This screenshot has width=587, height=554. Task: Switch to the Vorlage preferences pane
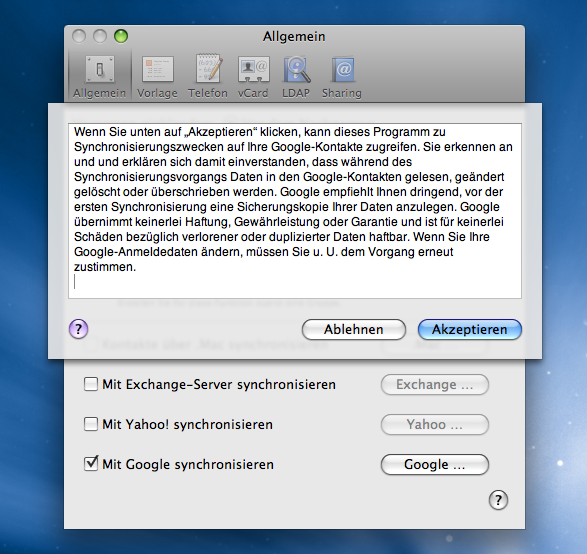[157, 77]
